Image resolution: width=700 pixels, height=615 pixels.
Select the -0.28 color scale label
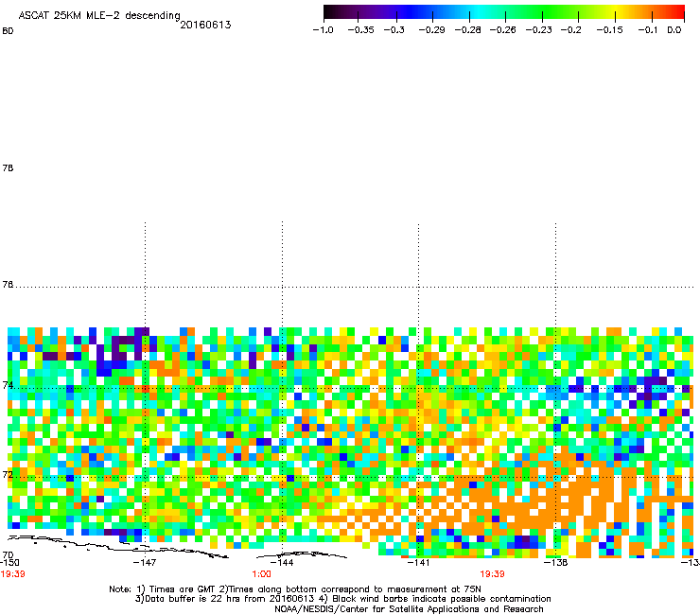tap(468, 30)
